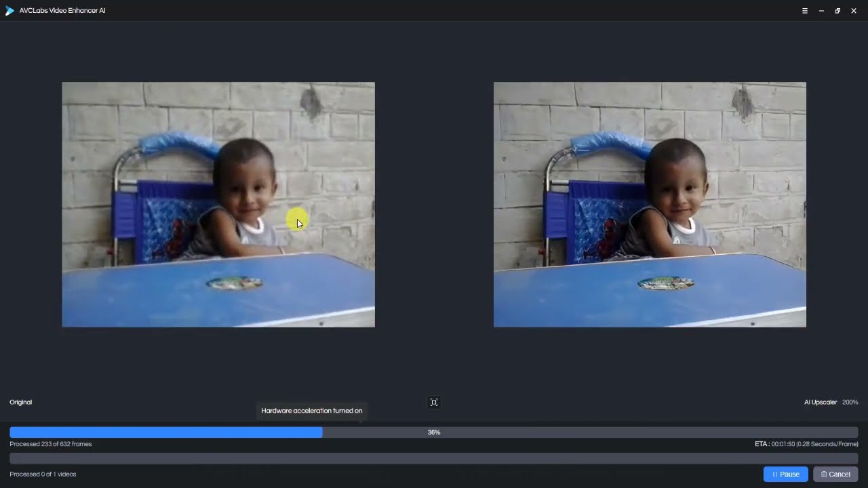This screenshot has width=868, height=488.
Task: Open the hamburger menu in title bar
Action: (805, 11)
